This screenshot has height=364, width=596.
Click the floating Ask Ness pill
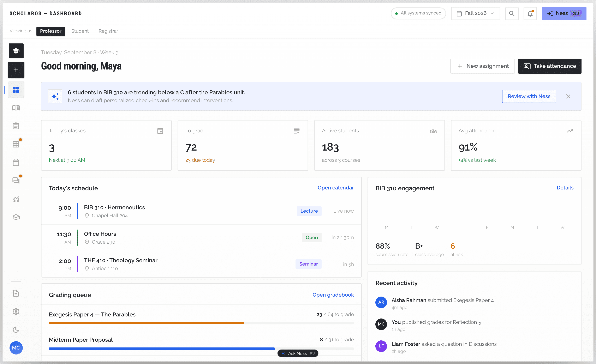(x=298, y=353)
